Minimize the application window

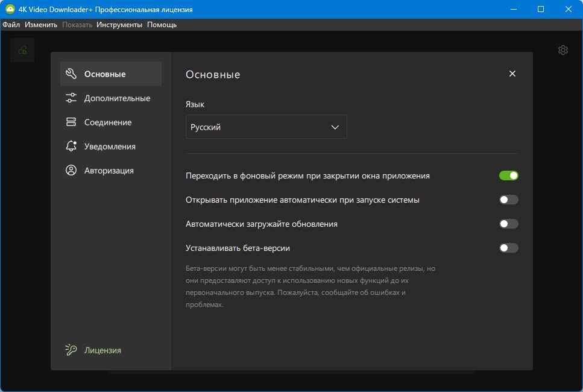(514, 9)
